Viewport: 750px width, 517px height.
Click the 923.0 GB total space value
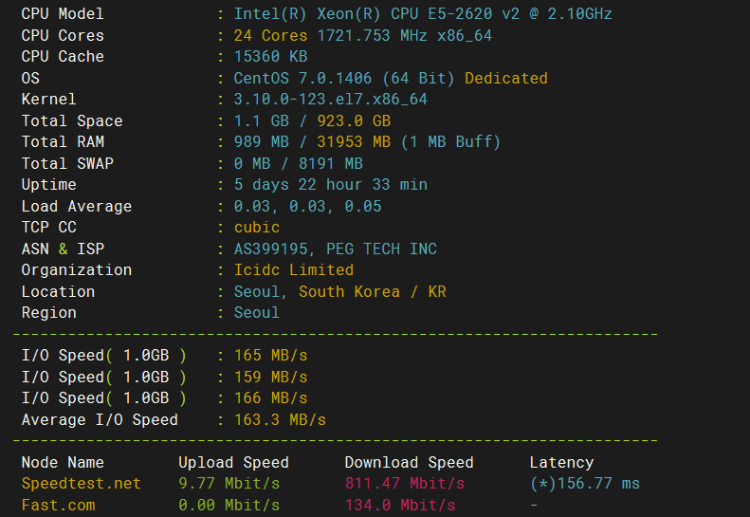(x=353, y=121)
